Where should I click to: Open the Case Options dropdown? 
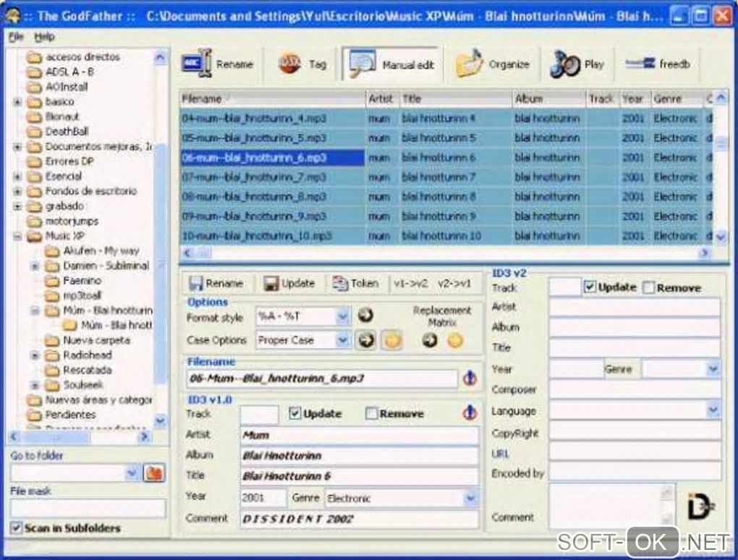(343, 340)
